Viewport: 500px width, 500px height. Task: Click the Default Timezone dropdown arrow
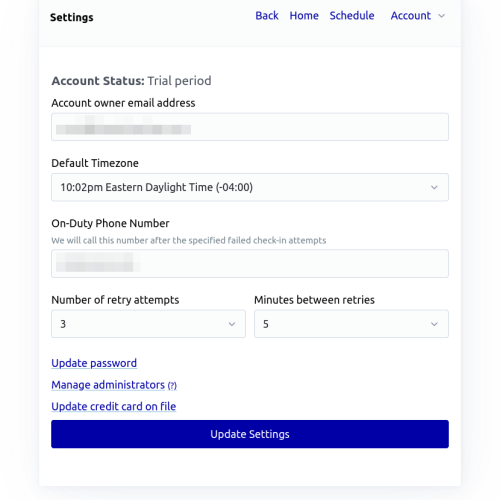tap(434, 187)
